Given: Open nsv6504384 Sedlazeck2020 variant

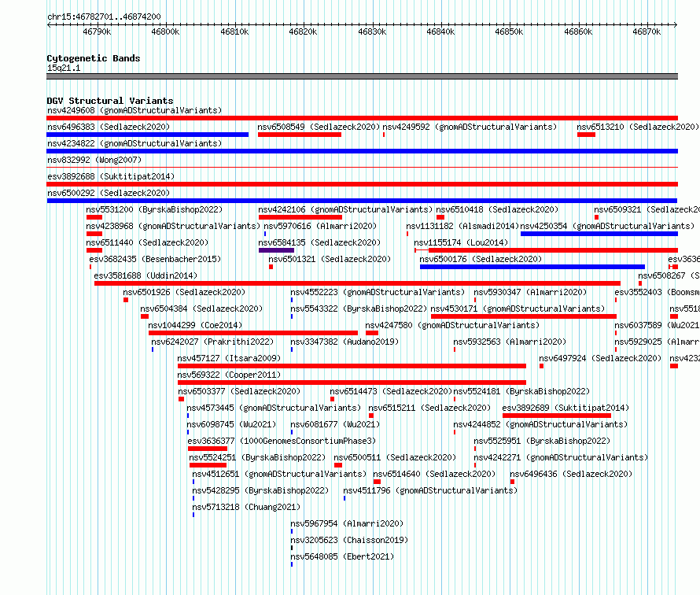Looking at the screenshot, I should pyautogui.click(x=201, y=309).
